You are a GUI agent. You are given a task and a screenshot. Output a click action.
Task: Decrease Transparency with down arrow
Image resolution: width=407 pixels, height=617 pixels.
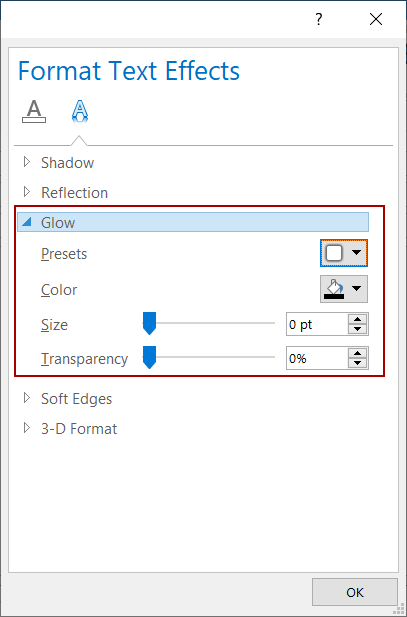[357, 363]
